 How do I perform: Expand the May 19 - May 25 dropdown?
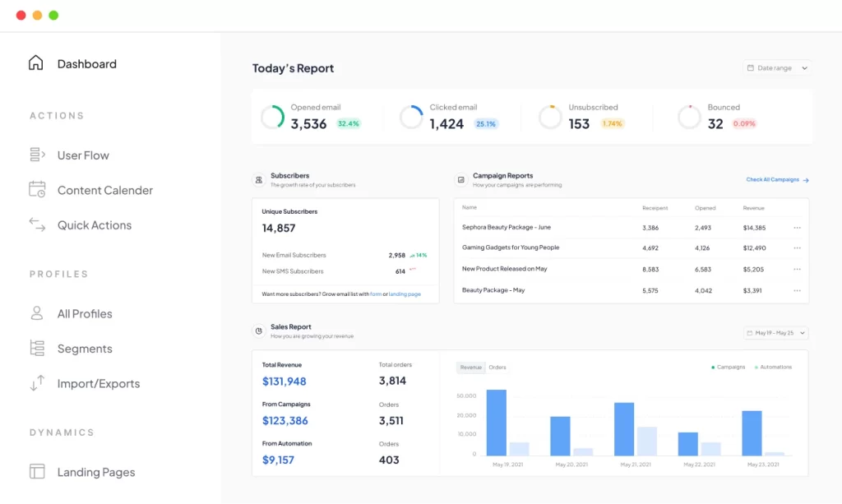pyautogui.click(x=775, y=333)
